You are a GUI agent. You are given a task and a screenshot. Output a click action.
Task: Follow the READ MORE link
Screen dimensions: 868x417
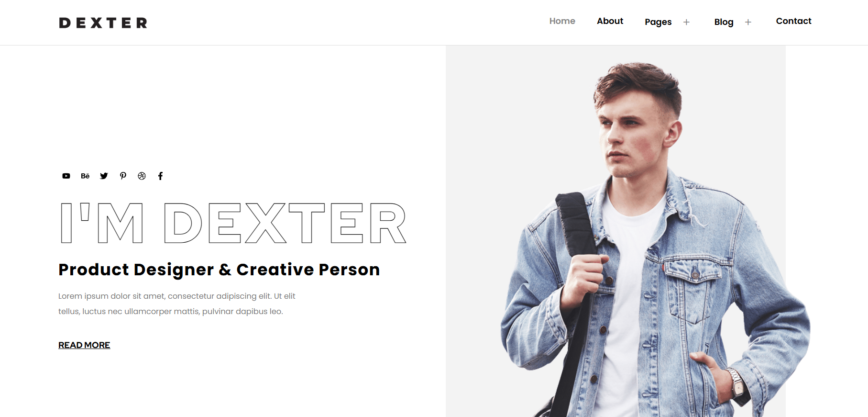[84, 345]
